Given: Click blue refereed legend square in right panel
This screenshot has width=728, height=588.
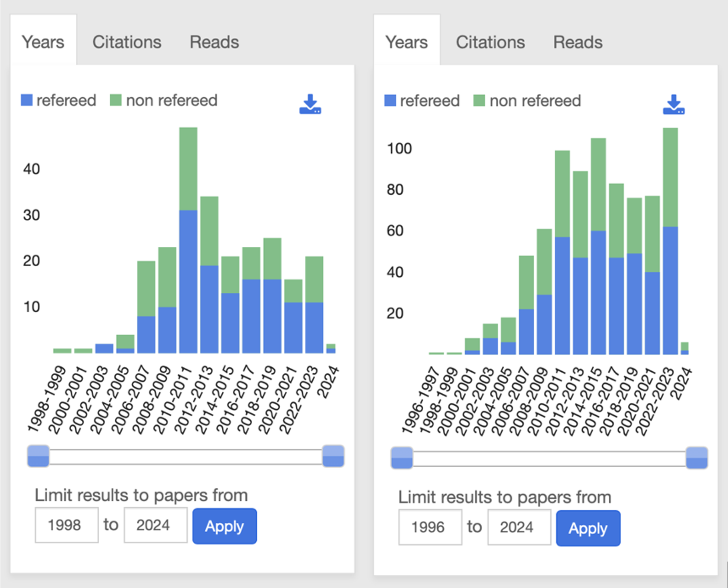Looking at the screenshot, I should point(390,101).
